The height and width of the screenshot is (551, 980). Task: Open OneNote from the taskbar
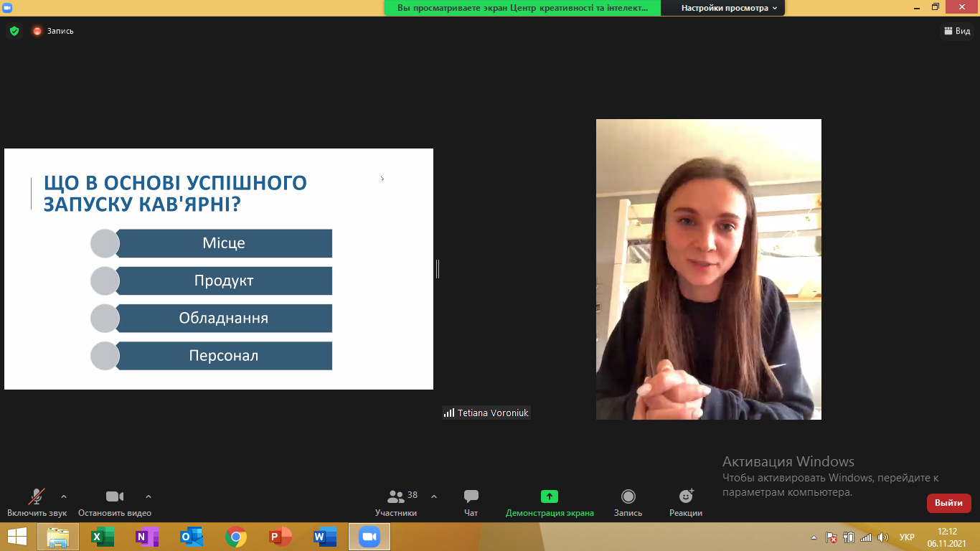click(x=147, y=537)
